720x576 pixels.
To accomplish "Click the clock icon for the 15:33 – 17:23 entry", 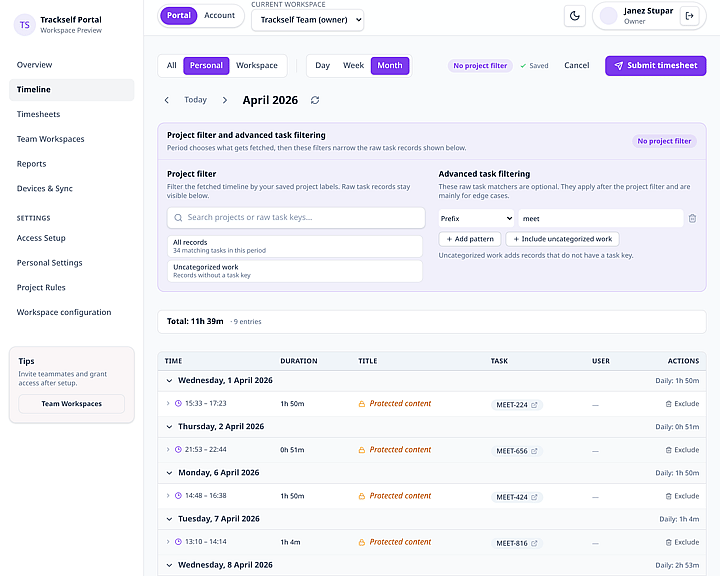I will pyautogui.click(x=179, y=403).
